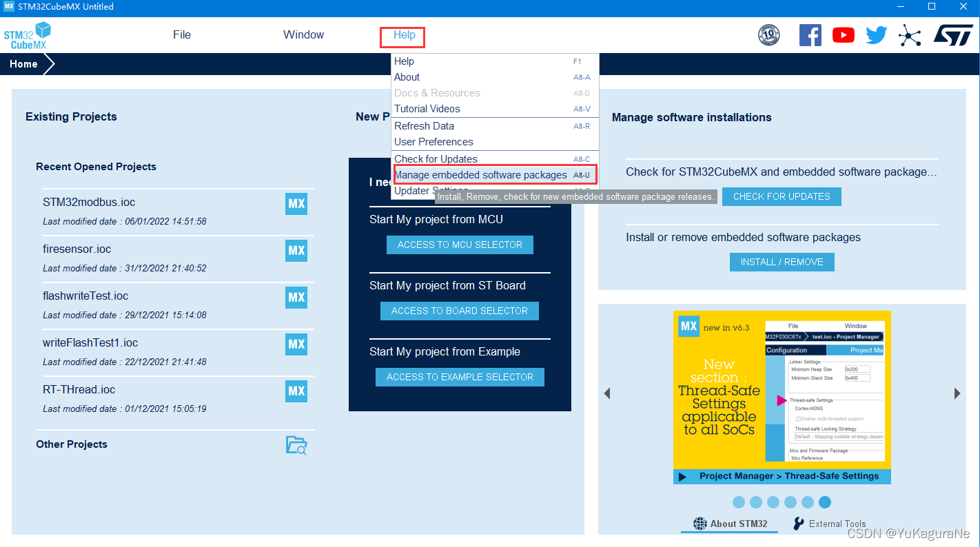The width and height of the screenshot is (980, 547).
Task: Click the Home breadcrumb
Action: point(23,64)
